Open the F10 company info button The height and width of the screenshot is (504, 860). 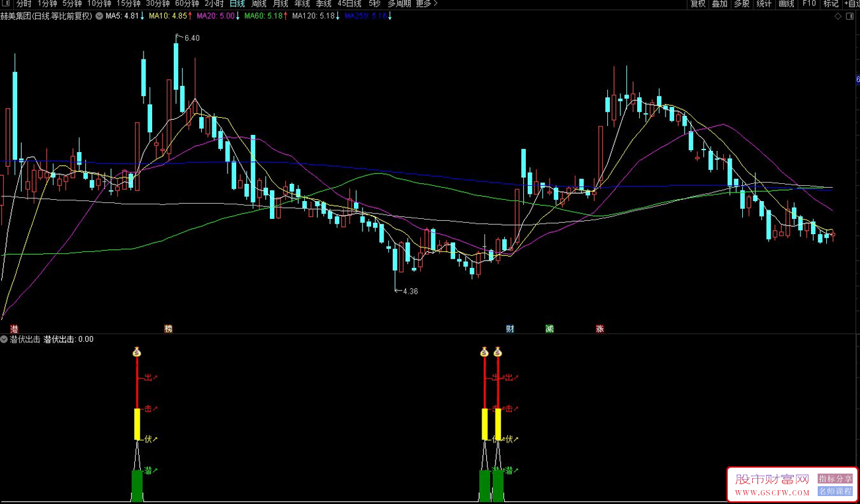click(808, 4)
